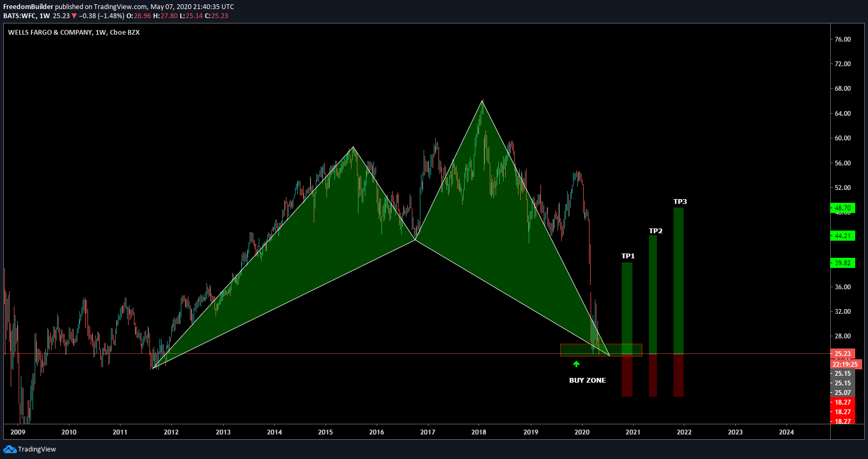Select the BATS:WFC, 1W symbol text
This screenshot has height=459, width=868.
pos(27,16)
